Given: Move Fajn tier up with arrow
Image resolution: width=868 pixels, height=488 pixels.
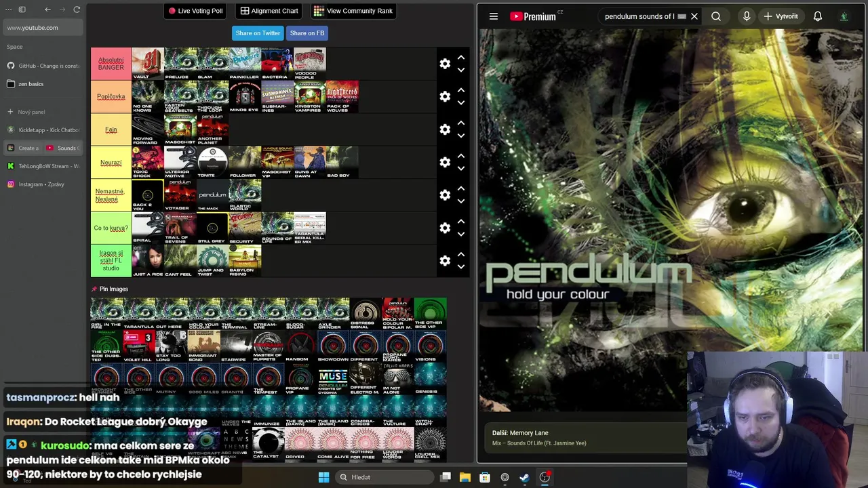Looking at the screenshot, I should (x=461, y=123).
